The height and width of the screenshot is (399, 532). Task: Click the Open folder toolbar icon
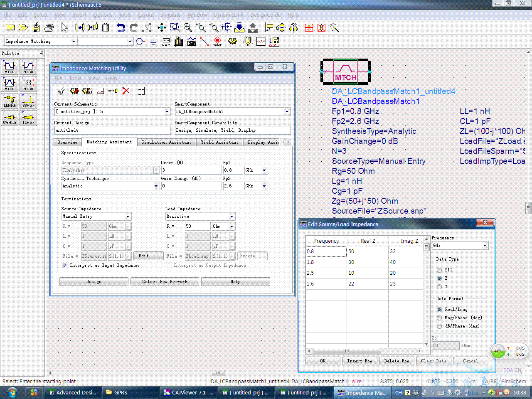point(23,27)
